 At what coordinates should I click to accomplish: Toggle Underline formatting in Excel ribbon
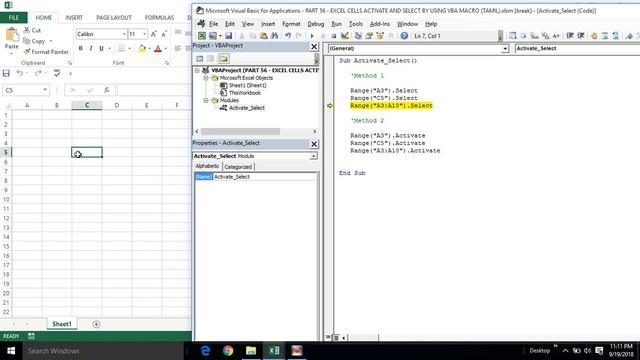click(101, 49)
